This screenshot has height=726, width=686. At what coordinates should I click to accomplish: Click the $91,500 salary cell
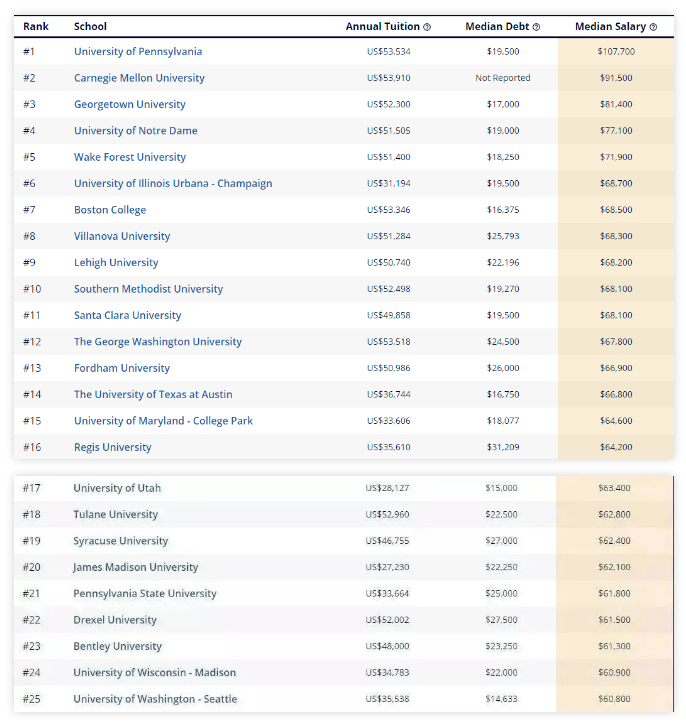pos(616,78)
